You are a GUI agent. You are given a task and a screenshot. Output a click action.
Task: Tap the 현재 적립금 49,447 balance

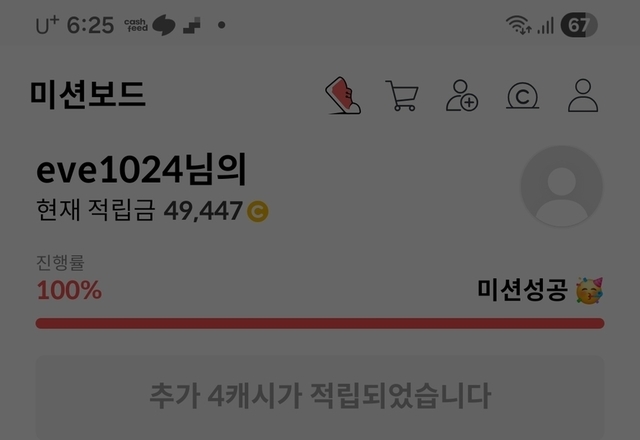(x=152, y=211)
